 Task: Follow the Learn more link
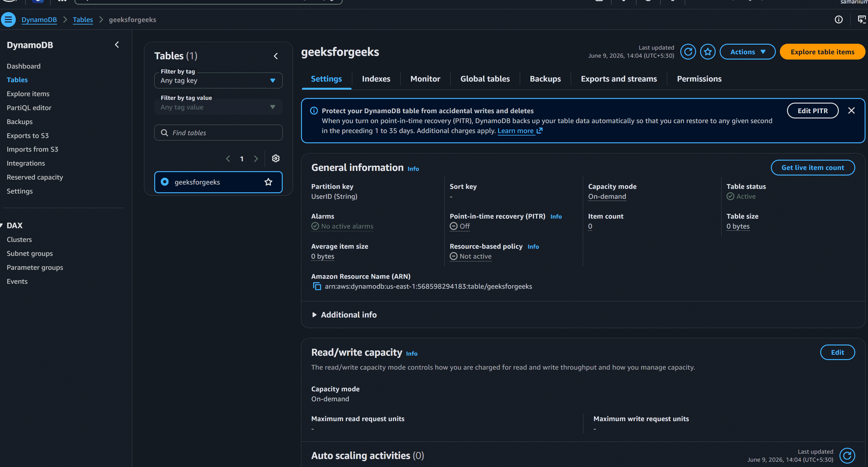pos(515,131)
